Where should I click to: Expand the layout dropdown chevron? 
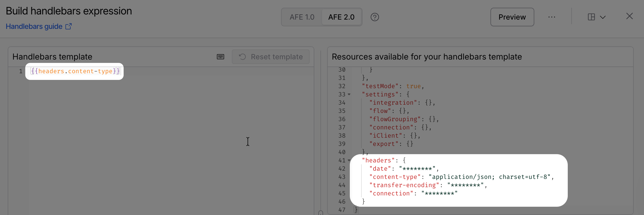click(x=603, y=17)
